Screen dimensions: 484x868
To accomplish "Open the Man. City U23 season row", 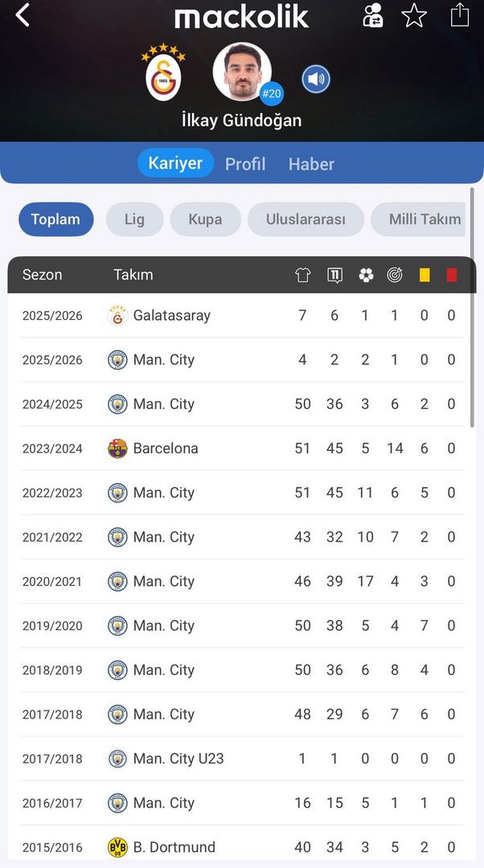I will [241, 759].
